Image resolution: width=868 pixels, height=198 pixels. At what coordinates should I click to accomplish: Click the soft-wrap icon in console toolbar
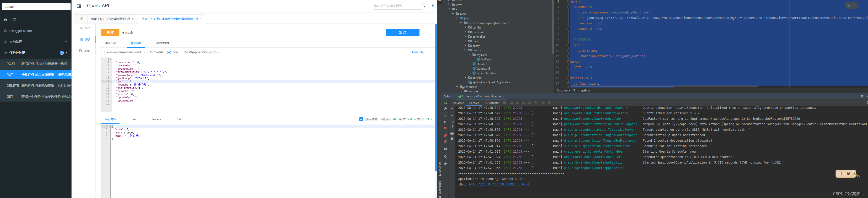(452, 121)
